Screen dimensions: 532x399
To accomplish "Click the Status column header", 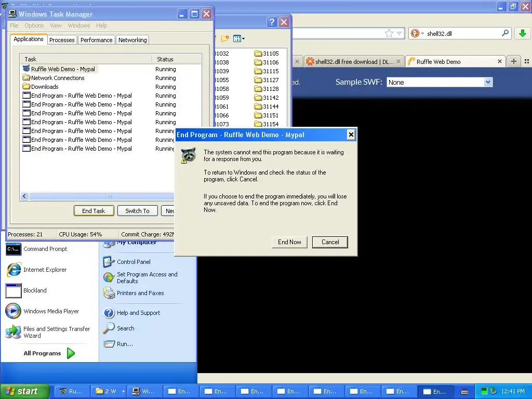I will point(177,59).
